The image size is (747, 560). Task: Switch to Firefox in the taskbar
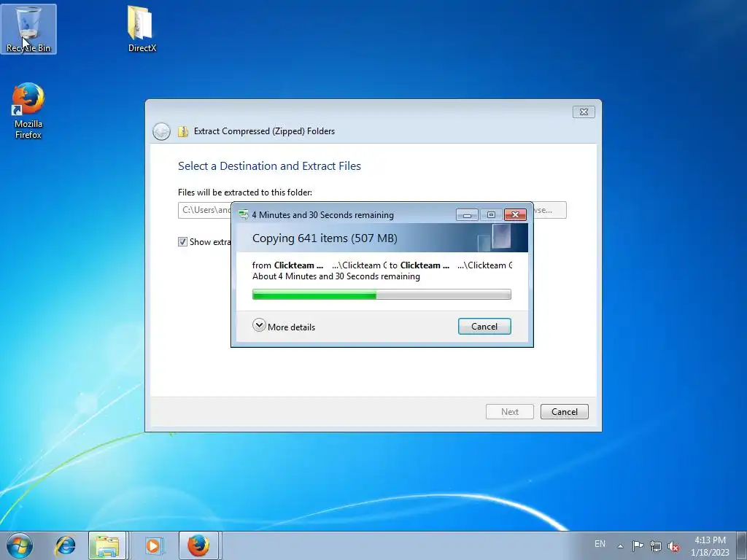pos(198,545)
